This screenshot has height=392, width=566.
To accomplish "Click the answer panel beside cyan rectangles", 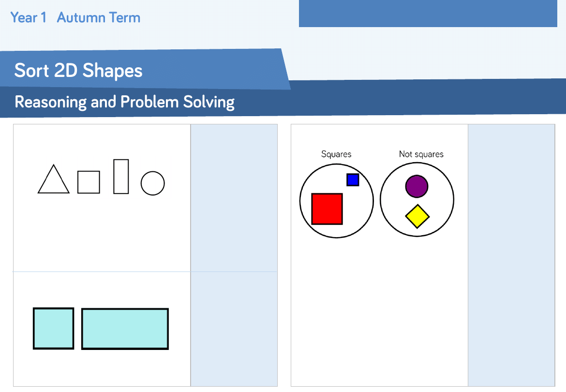I will point(234,329).
